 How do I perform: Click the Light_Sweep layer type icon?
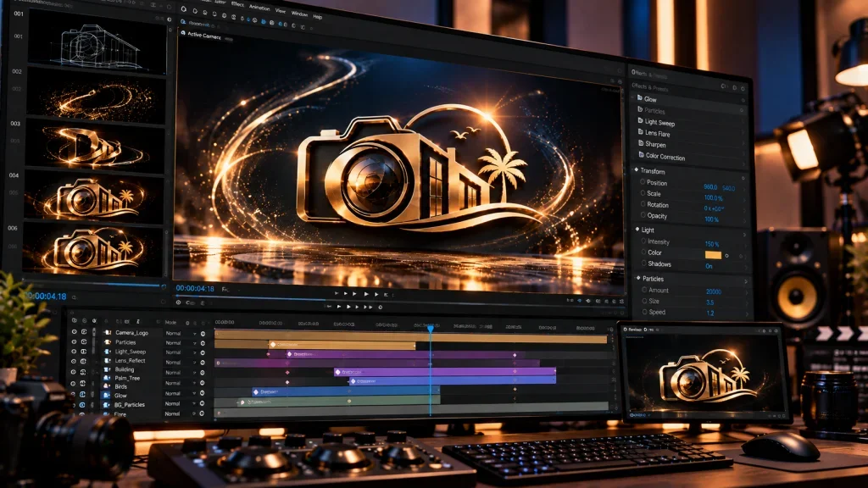coord(108,352)
